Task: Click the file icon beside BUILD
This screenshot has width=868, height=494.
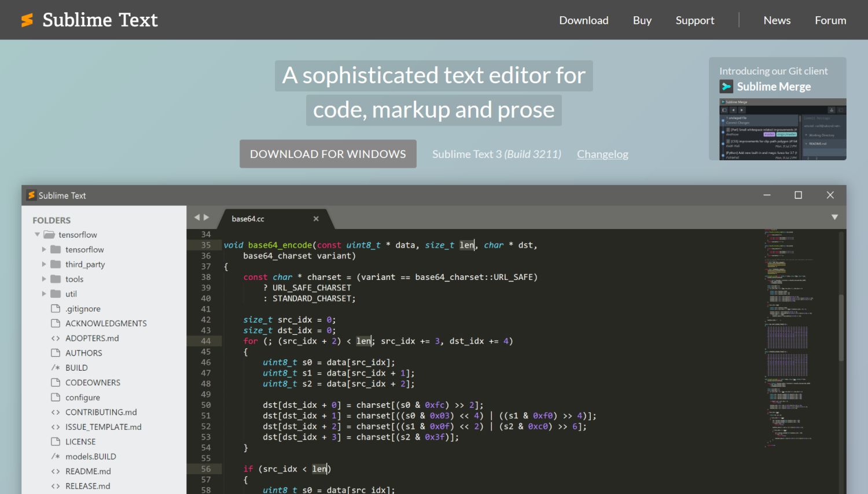Action: (x=54, y=367)
